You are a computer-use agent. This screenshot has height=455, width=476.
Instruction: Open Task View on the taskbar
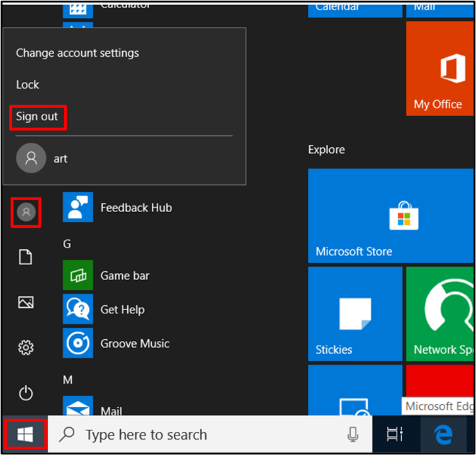(x=395, y=434)
